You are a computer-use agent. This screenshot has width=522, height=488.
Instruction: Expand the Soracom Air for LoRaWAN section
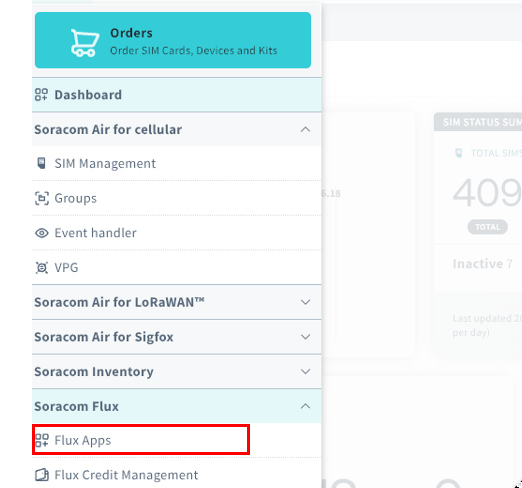click(305, 302)
